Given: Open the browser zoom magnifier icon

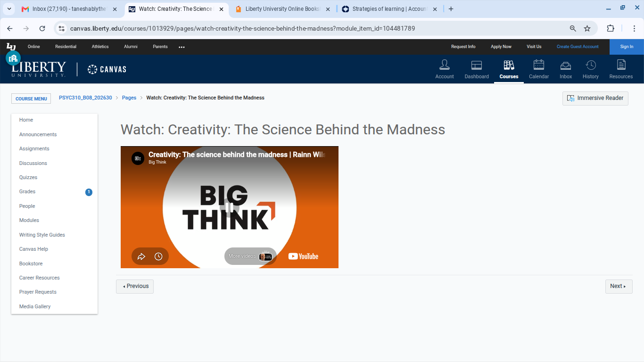Looking at the screenshot, I should coord(573,28).
